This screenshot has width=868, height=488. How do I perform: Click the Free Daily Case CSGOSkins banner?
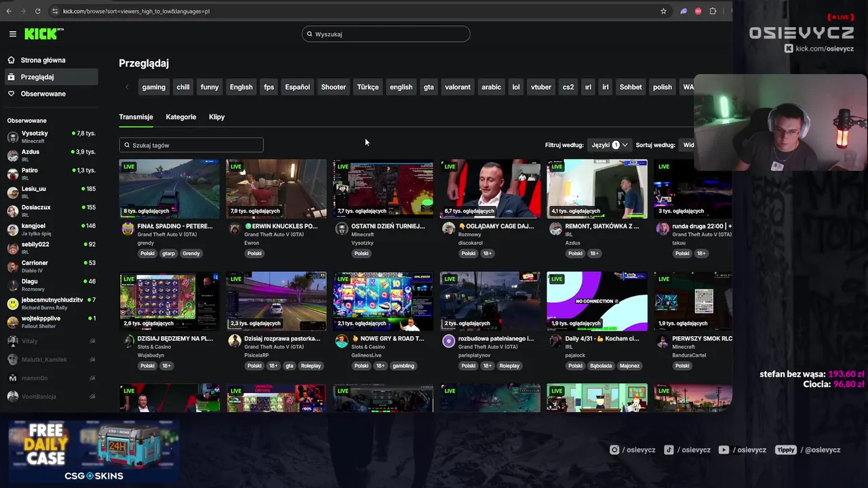pyautogui.click(x=94, y=451)
